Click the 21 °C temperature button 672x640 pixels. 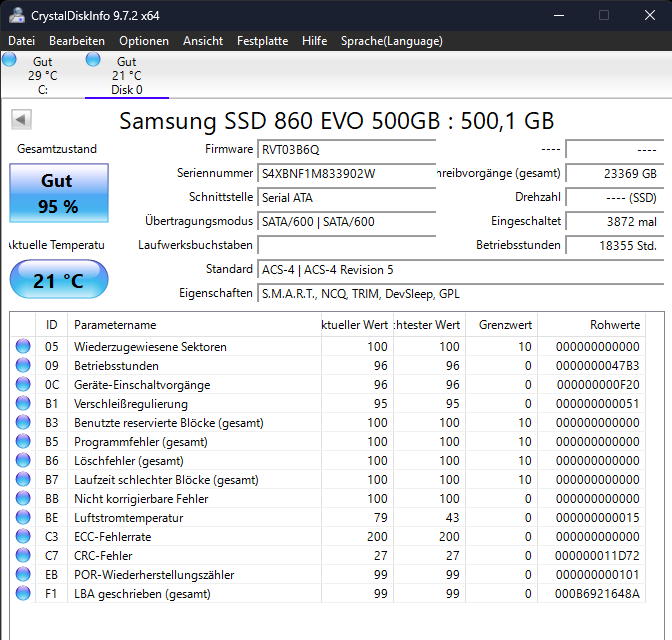59,279
